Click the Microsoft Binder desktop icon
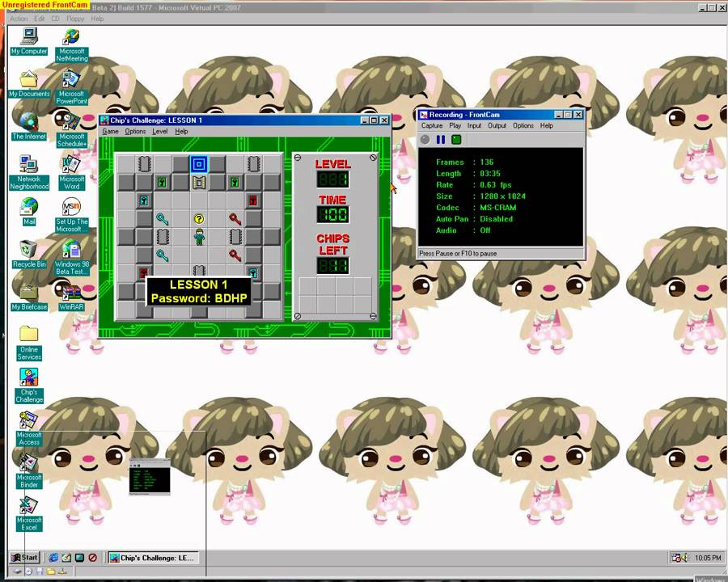 click(x=29, y=471)
